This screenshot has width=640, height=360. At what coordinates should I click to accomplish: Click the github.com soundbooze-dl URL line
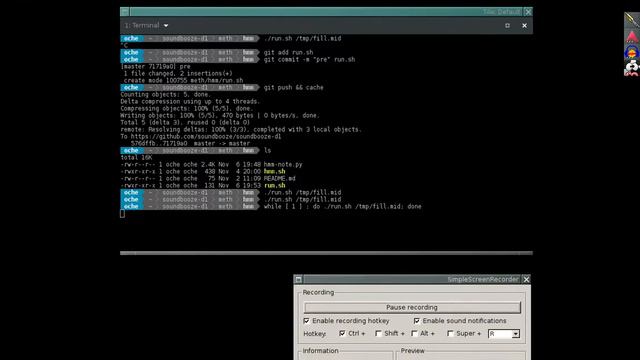click(201, 136)
